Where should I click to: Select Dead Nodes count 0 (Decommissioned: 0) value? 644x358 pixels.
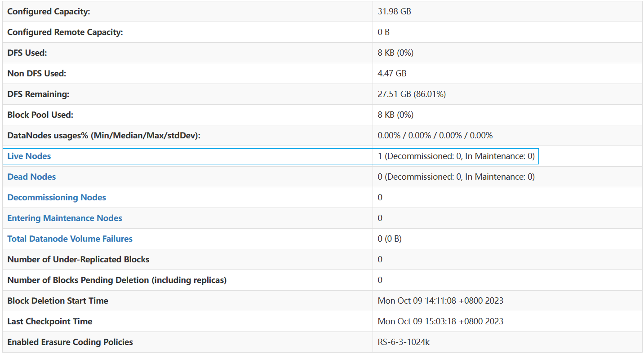coord(456,177)
